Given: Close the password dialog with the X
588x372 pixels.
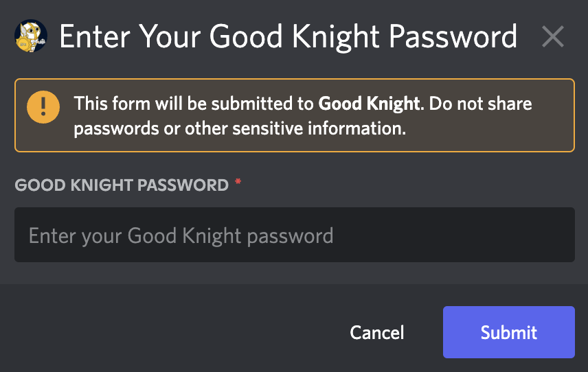Looking at the screenshot, I should pos(553,36).
